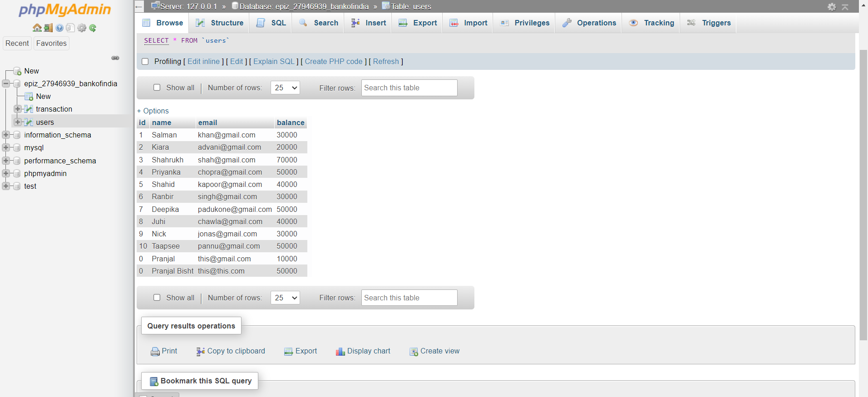This screenshot has height=397, width=868.
Task: Expand the transaction table node
Action: click(18, 109)
